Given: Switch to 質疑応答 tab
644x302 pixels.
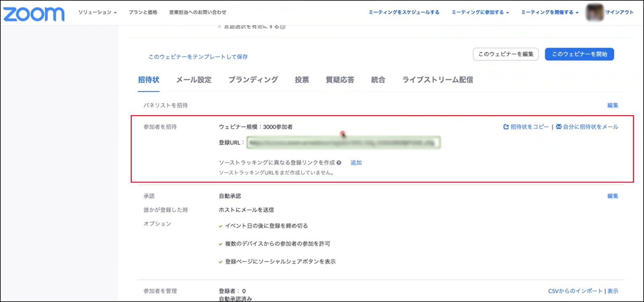Looking at the screenshot, I should 340,80.
